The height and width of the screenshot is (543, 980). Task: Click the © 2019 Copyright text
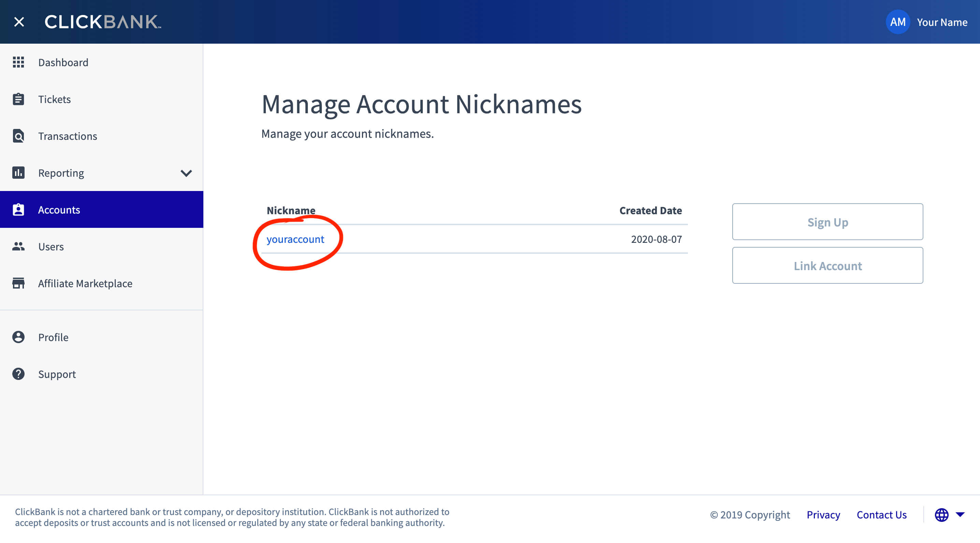750,515
